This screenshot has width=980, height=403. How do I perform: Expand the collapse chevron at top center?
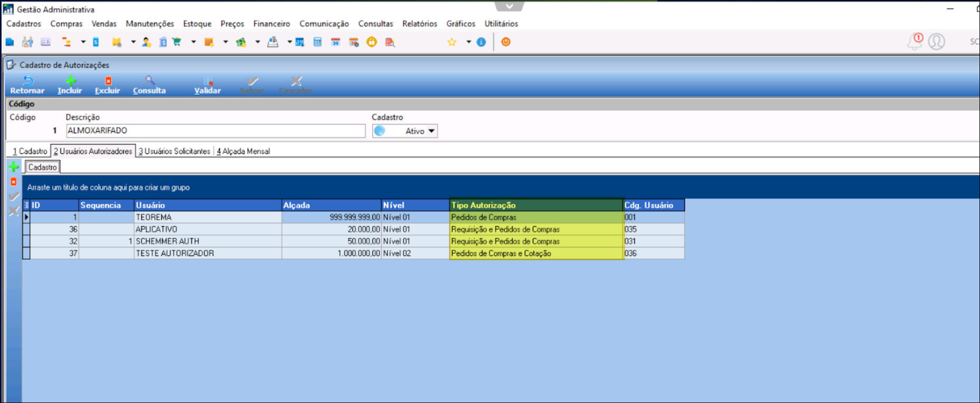point(509,6)
